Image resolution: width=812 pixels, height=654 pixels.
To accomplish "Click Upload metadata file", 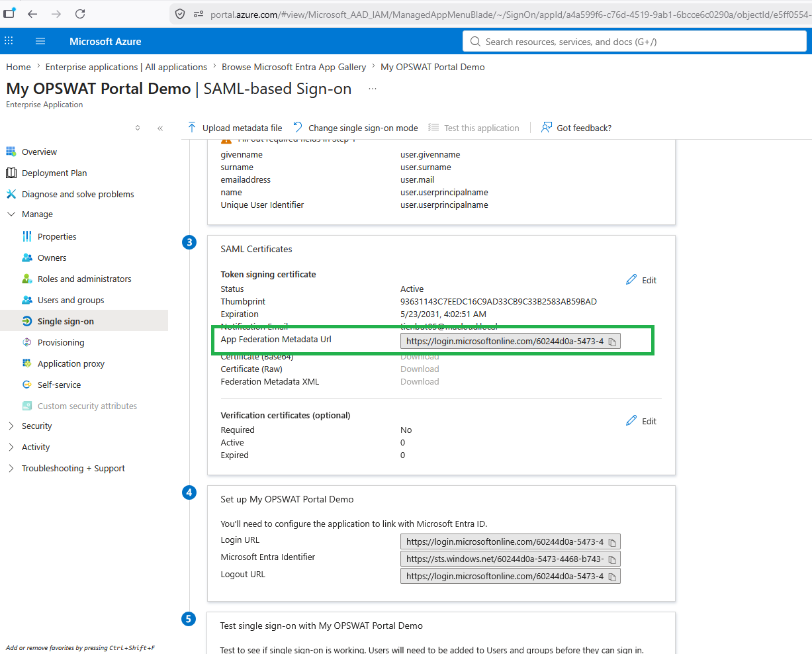I will tap(235, 128).
